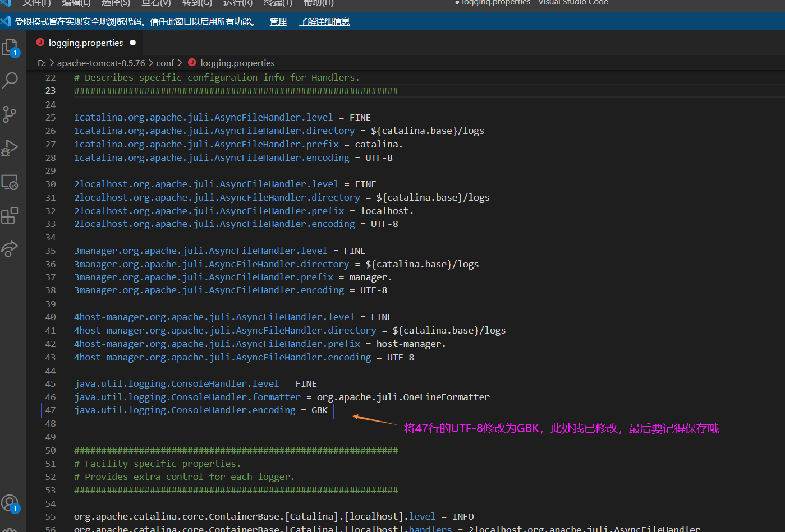Click the restricted mode shield icon
Screen dimensions: 785x532
(6, 21)
